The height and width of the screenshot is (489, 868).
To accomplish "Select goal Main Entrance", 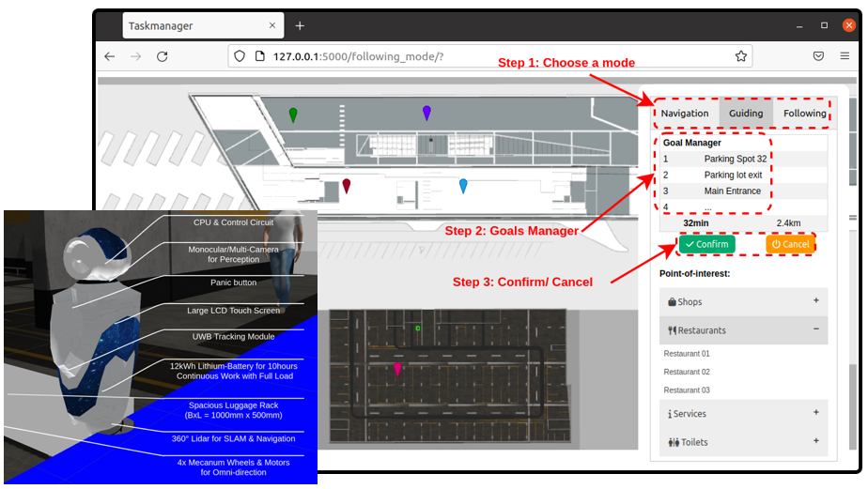I will (x=733, y=191).
